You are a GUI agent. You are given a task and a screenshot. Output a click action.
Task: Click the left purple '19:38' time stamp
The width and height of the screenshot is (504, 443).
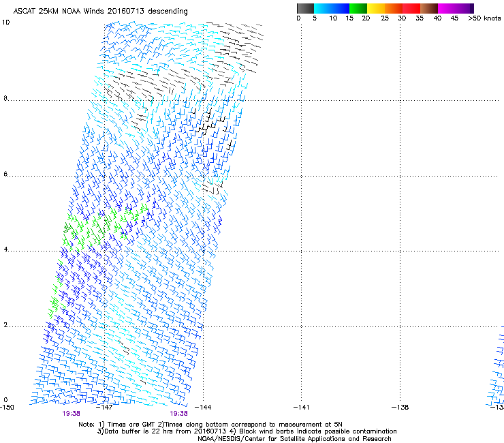coord(71,414)
